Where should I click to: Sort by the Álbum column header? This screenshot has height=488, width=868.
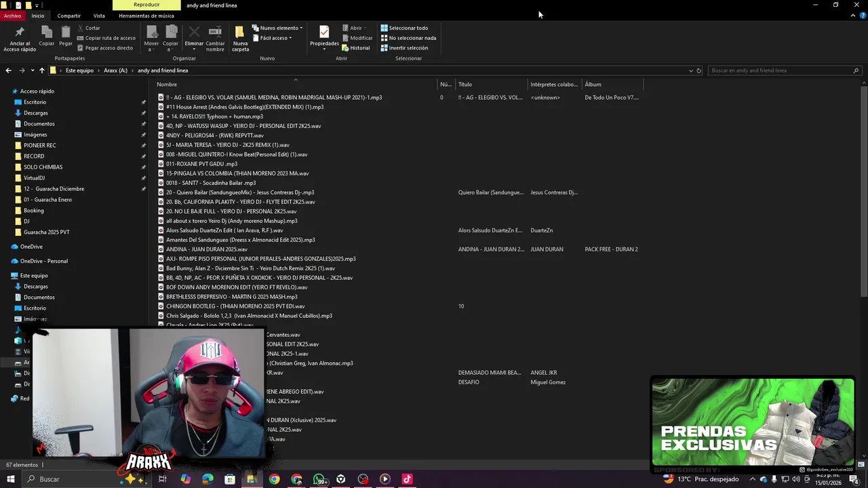(x=612, y=84)
